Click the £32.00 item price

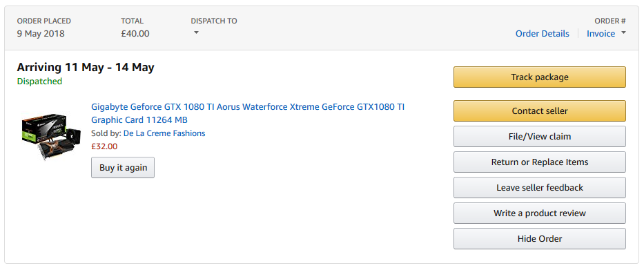pyautogui.click(x=104, y=146)
